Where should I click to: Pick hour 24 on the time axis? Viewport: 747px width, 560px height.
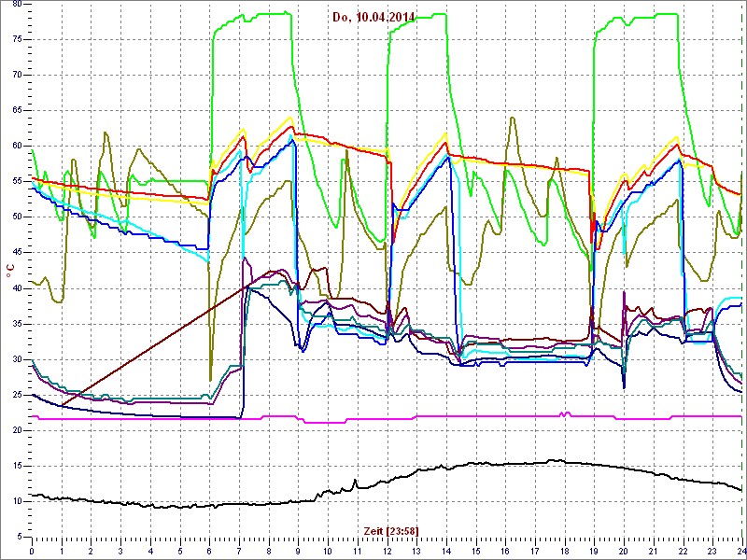(x=741, y=552)
